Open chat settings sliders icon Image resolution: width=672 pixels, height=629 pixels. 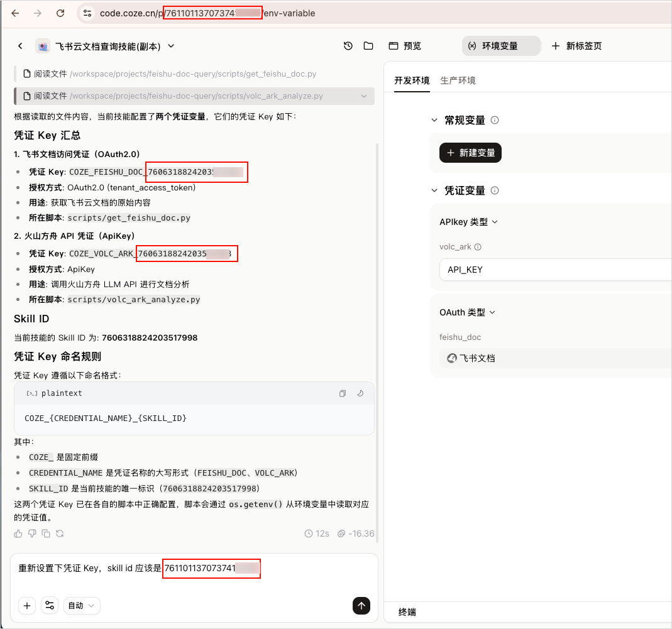pyautogui.click(x=50, y=605)
